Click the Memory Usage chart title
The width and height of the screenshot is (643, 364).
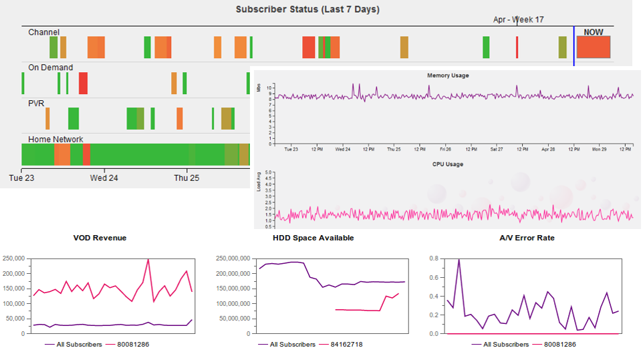(x=448, y=75)
